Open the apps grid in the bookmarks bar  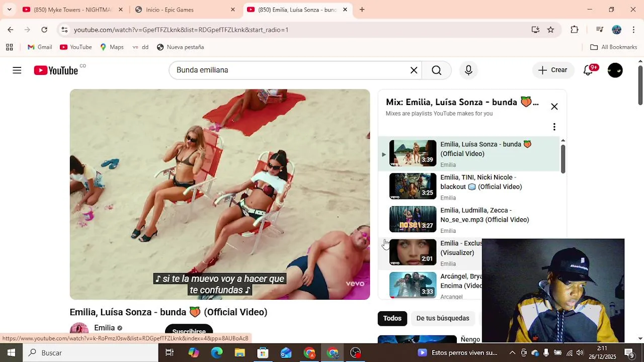point(9,47)
